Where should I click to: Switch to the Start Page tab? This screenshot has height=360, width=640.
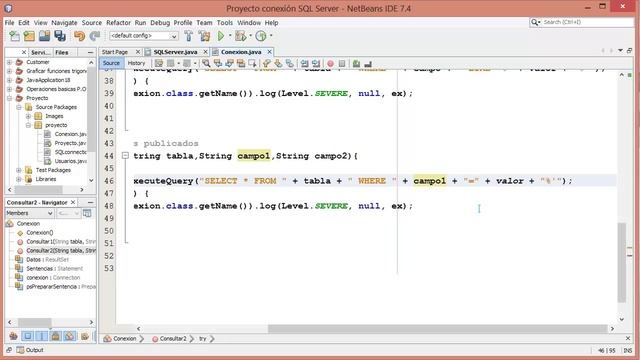coord(115,52)
